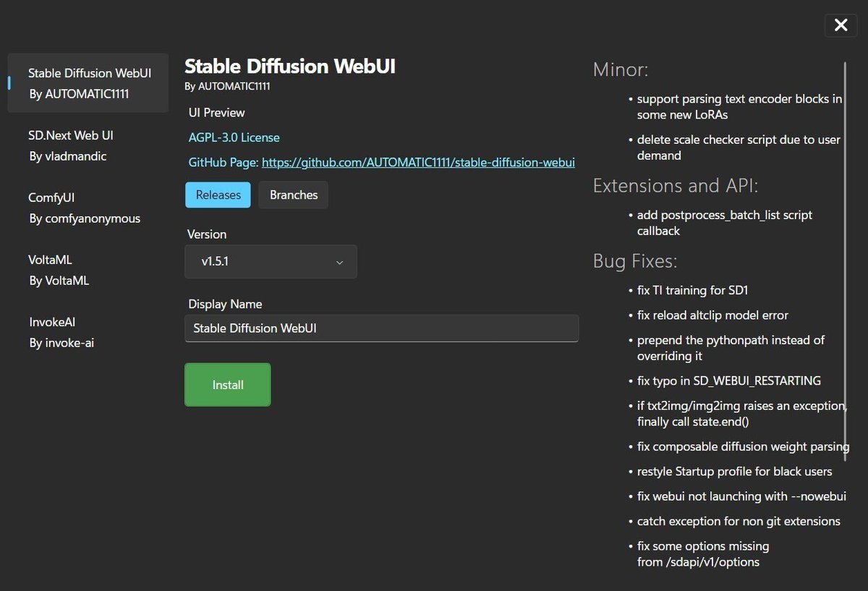The width and height of the screenshot is (868, 591).
Task: Expand the version selector chevron
Action: (339, 262)
